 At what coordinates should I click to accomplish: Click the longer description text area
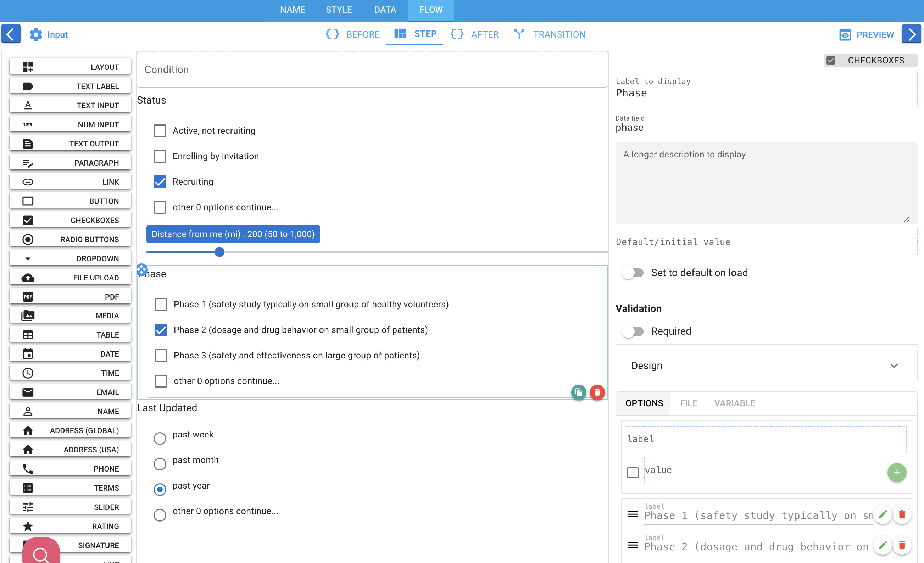pos(766,183)
